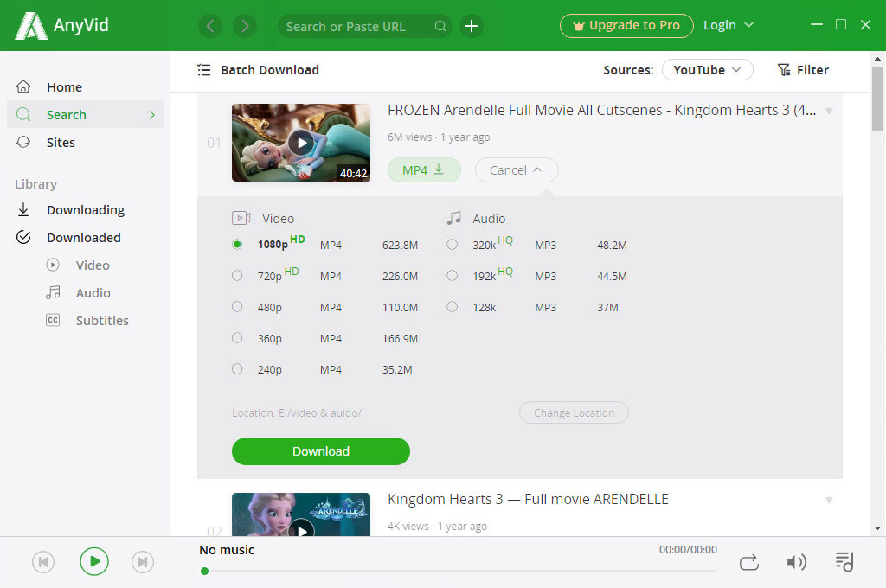Click the Video play-circle icon in the sidebar
Screen dimensions: 886x588
[x=53, y=265]
